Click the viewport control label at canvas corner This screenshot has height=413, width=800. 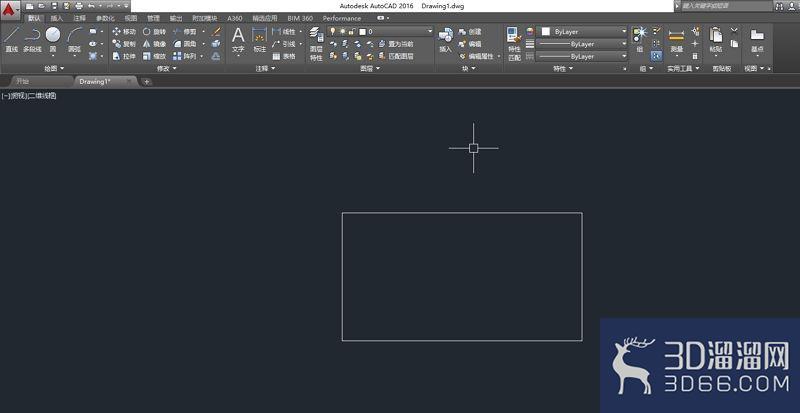(x=29, y=96)
